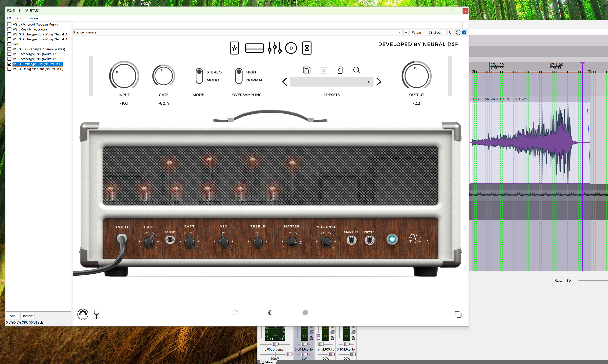Click the FX comment input field
The width and height of the screenshot is (608, 364).
pyautogui.click(x=267, y=25)
